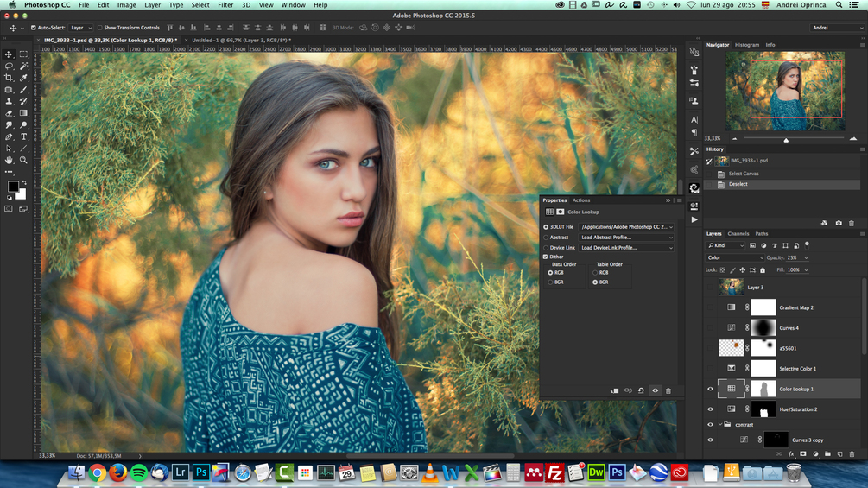Select the Horizontal Type tool
Viewport: 868px width, 488px height.
[x=24, y=136]
